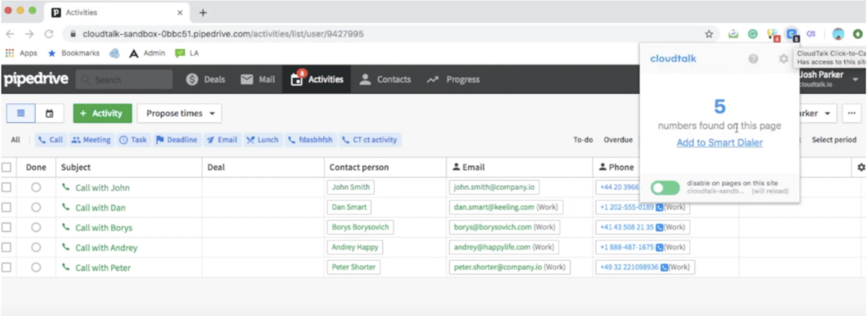Open the LA bookmark
This screenshot has height=316, width=868.
point(187,53)
